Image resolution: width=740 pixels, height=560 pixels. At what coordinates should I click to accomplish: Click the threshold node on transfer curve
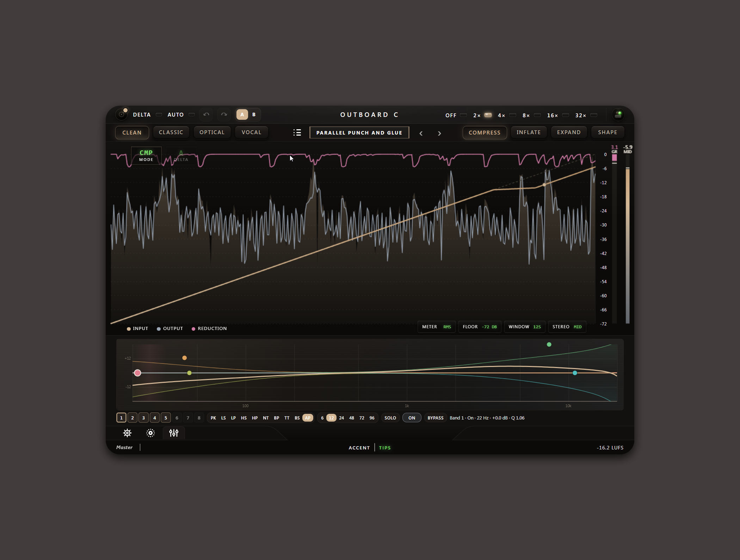[544, 185]
